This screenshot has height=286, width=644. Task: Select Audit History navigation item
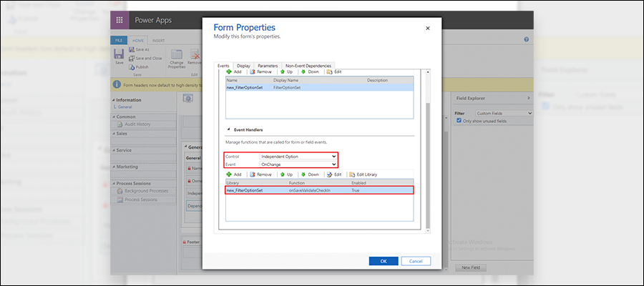[137, 124]
